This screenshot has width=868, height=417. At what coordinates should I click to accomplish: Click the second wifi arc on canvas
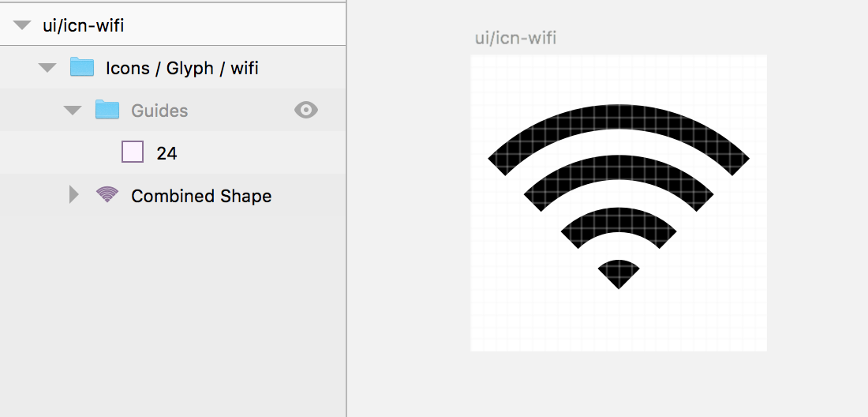tap(619, 166)
